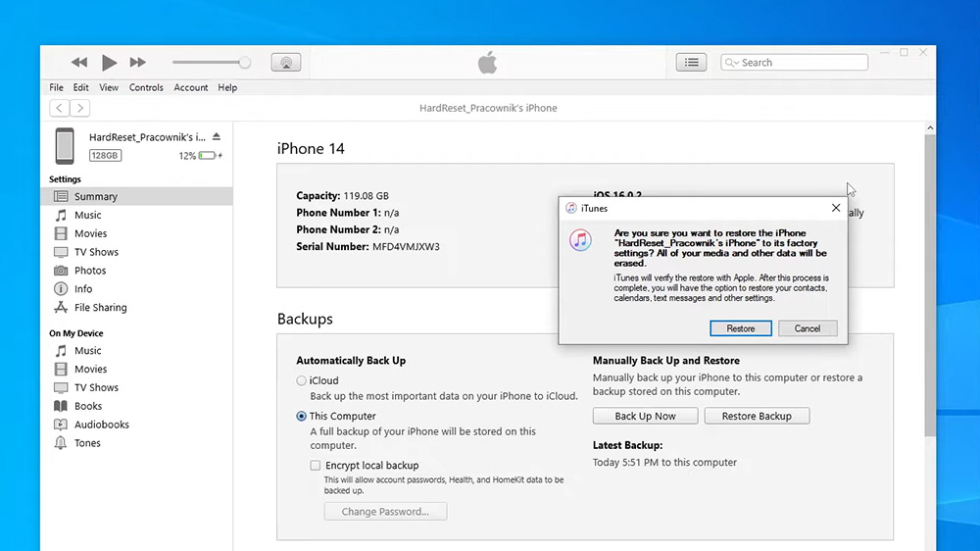The height and width of the screenshot is (551, 980).
Task: Open the Help menu
Action: click(227, 87)
